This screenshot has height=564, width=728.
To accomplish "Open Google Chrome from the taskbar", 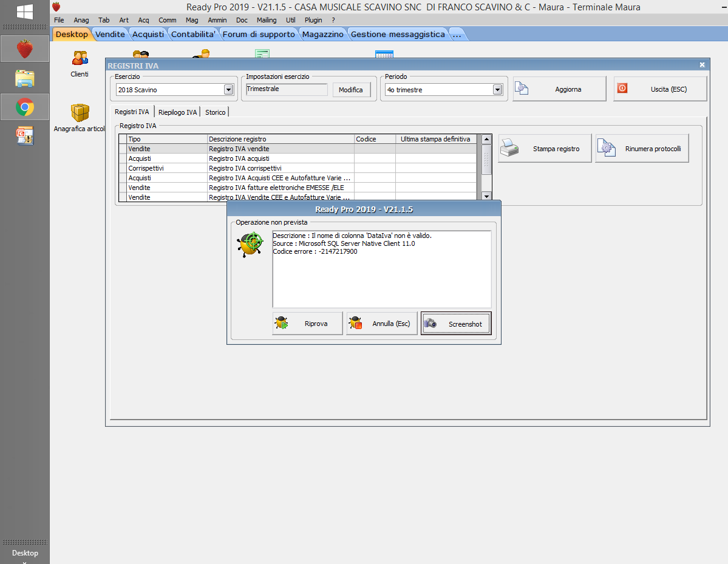I will click(25, 107).
